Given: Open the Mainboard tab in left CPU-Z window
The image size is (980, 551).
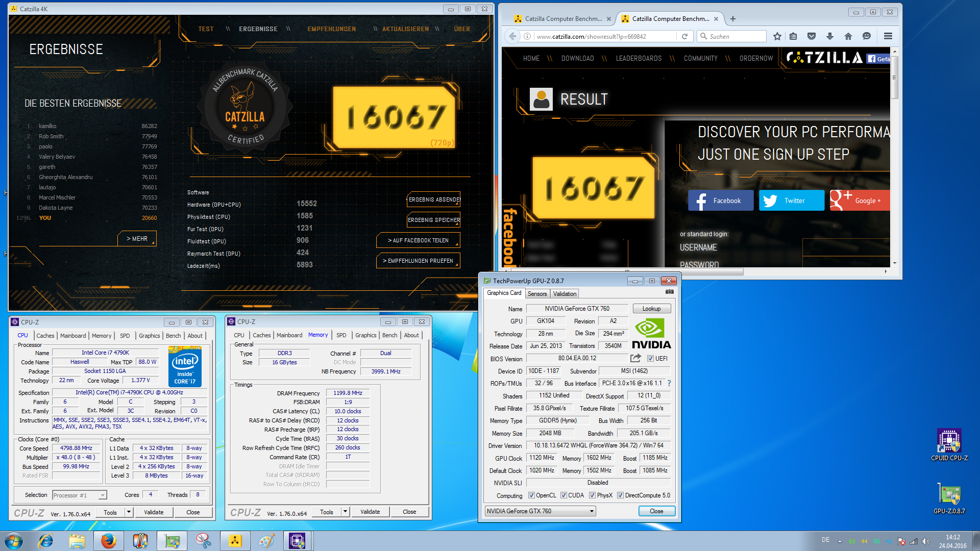Looking at the screenshot, I should tap(73, 336).
